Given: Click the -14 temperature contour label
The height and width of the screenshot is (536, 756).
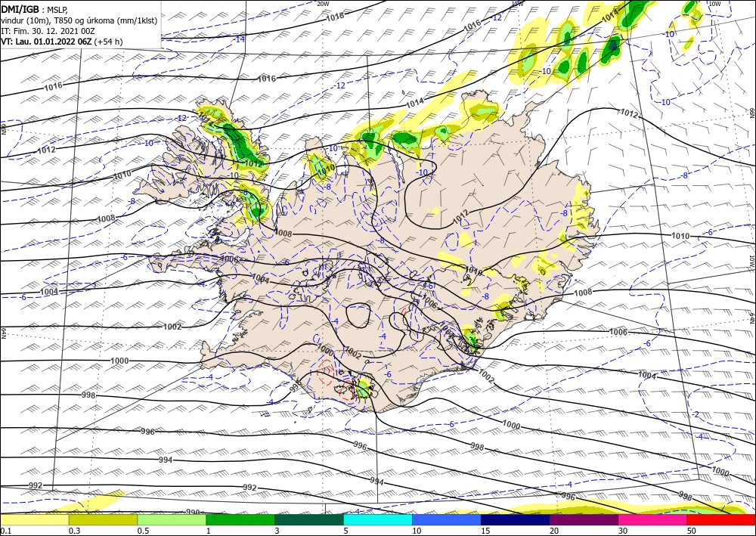Looking at the screenshot, I should click(239, 39).
